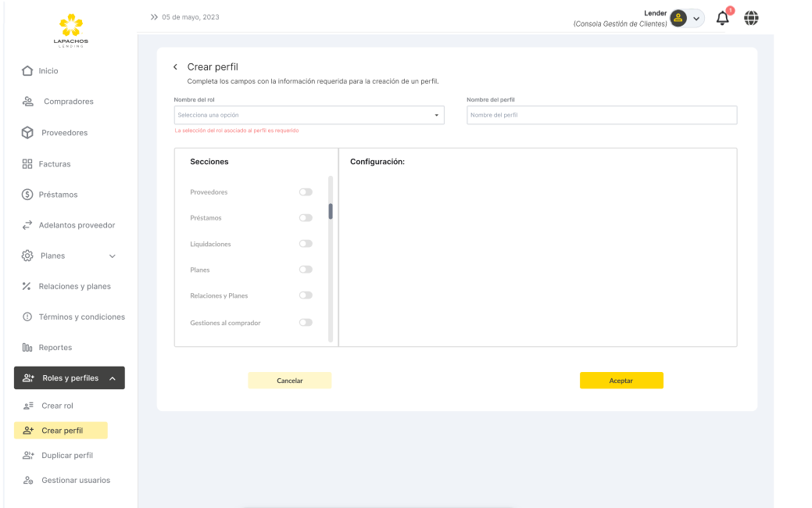812x508 pixels.
Task: Click the Secciones list scrollbar handle
Action: (331, 211)
